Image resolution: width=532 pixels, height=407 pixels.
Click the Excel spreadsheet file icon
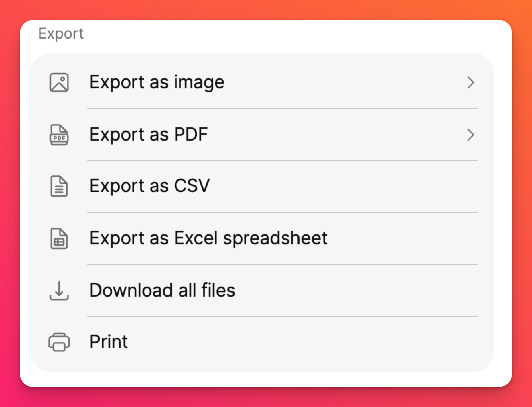click(59, 238)
